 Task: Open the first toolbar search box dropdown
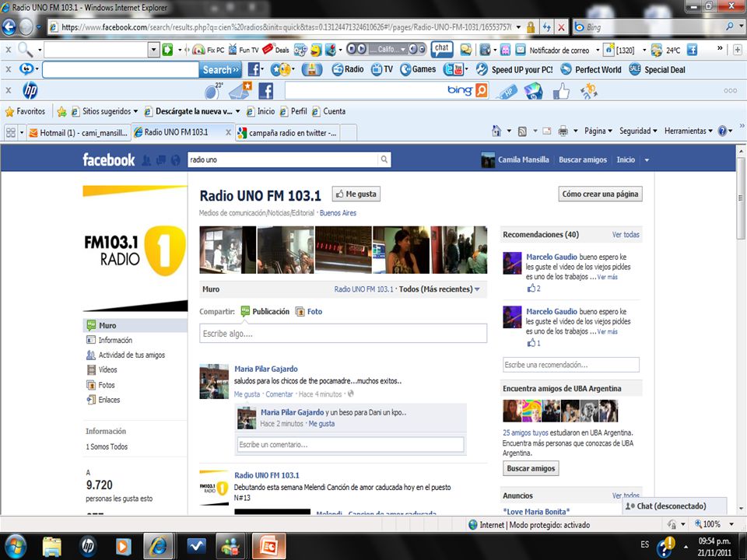pyautogui.click(x=153, y=50)
